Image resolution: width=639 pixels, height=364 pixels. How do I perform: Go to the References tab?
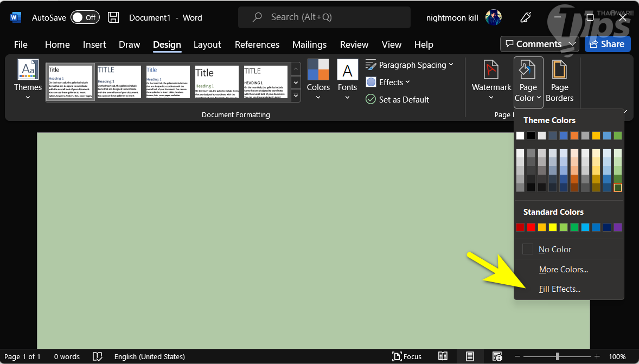257,44
